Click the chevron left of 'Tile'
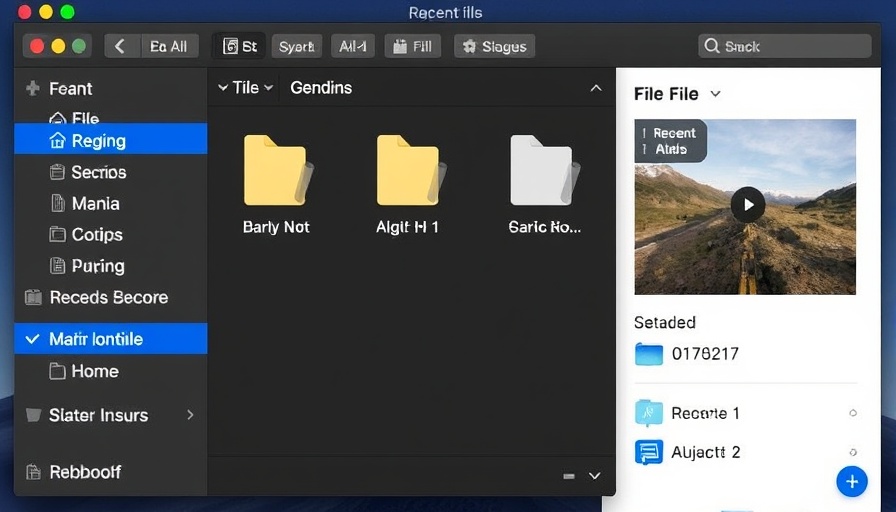 click(x=223, y=88)
